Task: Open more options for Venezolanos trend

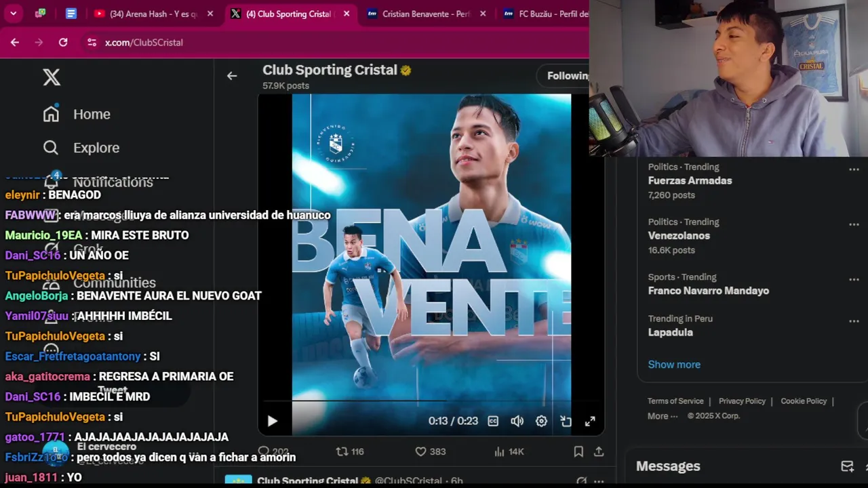Action: 854,224
